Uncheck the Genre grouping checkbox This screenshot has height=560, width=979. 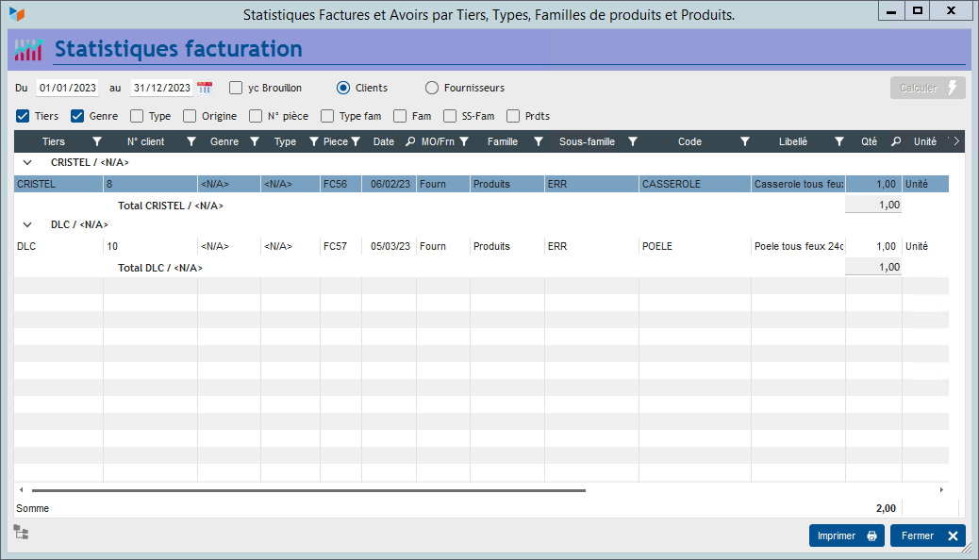pos(78,116)
